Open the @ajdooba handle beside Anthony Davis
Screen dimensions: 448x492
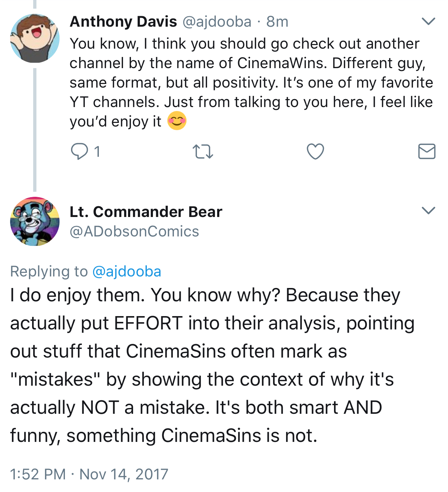217,22
